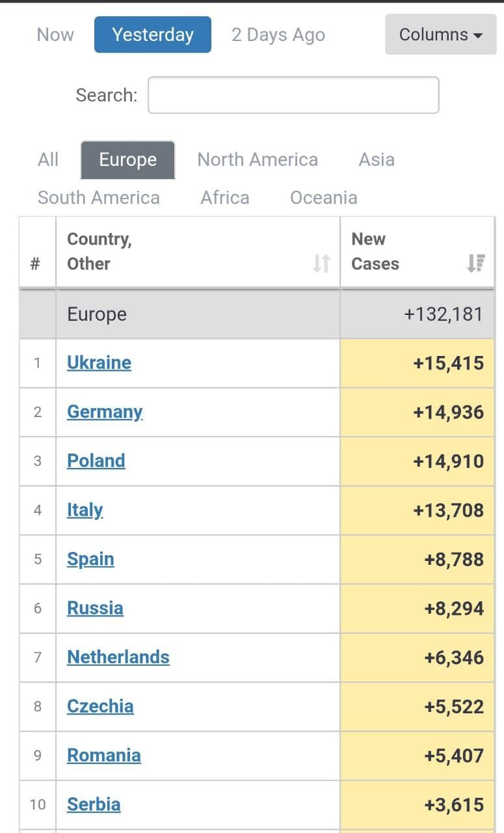The height and width of the screenshot is (833, 504).
Task: Click inside the Search input field
Action: 293,94
